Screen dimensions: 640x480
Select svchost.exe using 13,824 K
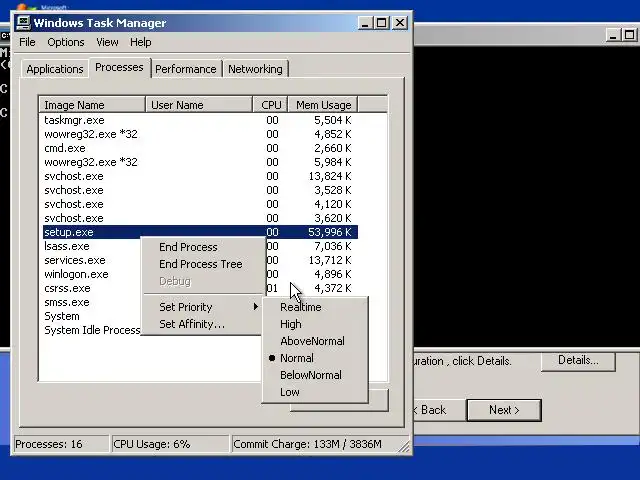tap(200, 176)
